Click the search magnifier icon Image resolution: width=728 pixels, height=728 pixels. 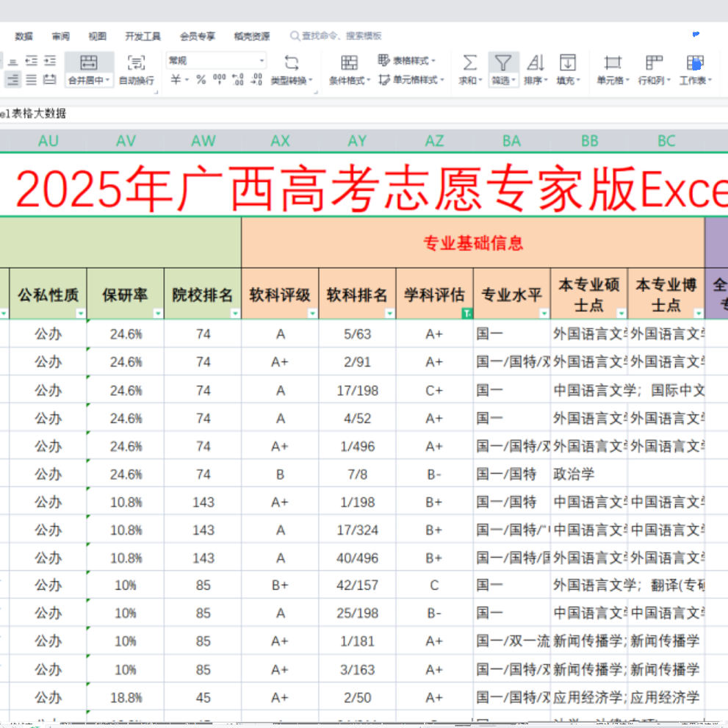pyautogui.click(x=295, y=36)
